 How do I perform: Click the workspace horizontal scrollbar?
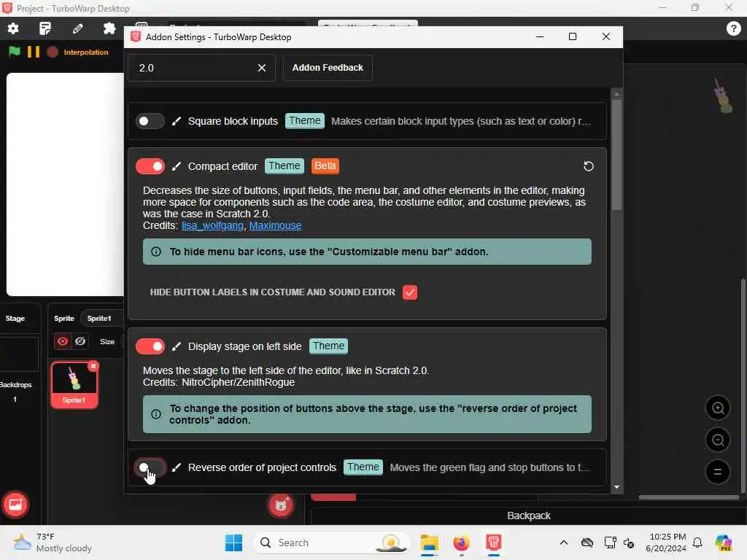coord(689,497)
